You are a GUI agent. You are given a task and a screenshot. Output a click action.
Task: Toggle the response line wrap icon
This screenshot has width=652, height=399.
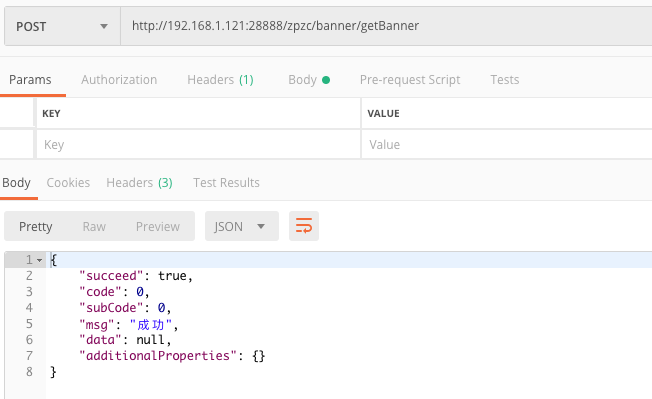click(x=304, y=226)
